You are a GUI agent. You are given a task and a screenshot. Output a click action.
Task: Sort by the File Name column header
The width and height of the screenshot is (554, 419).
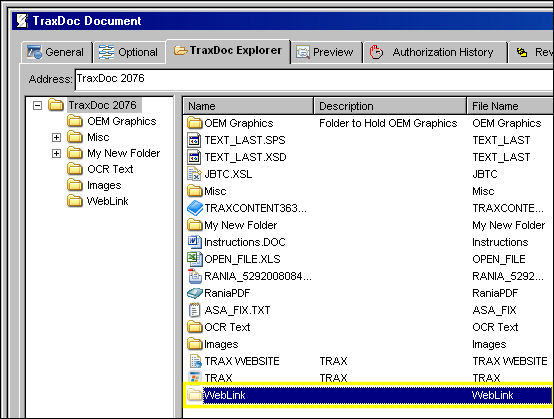click(511, 106)
